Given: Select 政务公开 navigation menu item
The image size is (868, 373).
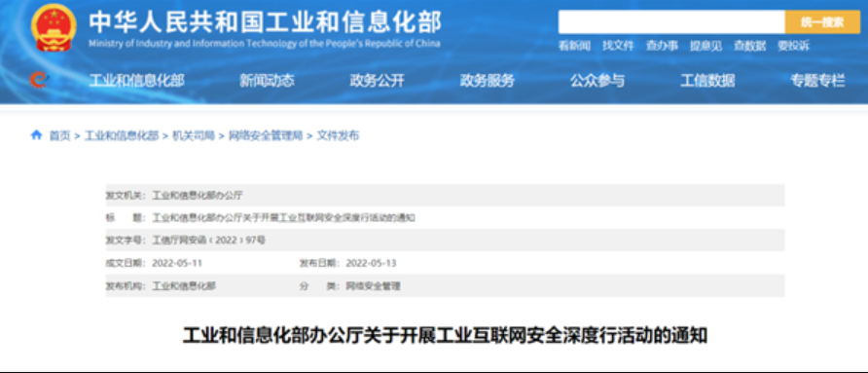Looking at the screenshot, I should click(377, 81).
